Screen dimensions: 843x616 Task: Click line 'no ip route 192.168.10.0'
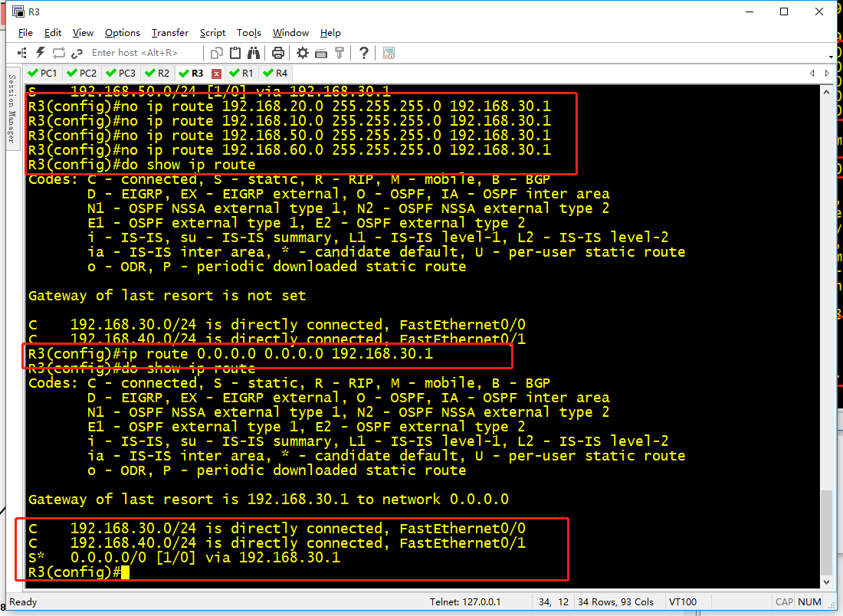click(290, 121)
